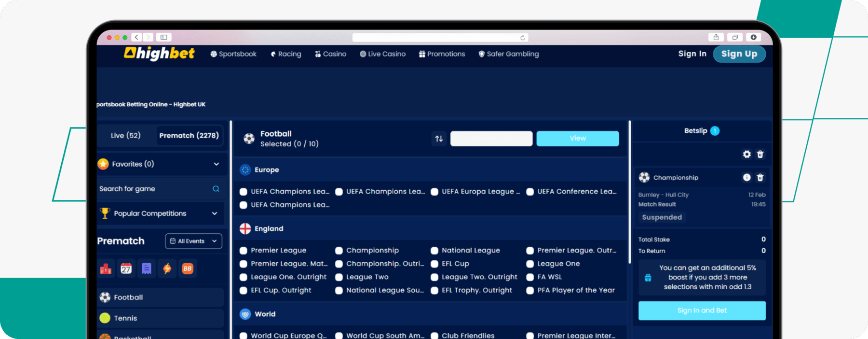Open the browser downloads icon
The image size is (868, 339).
pyautogui.click(x=753, y=37)
